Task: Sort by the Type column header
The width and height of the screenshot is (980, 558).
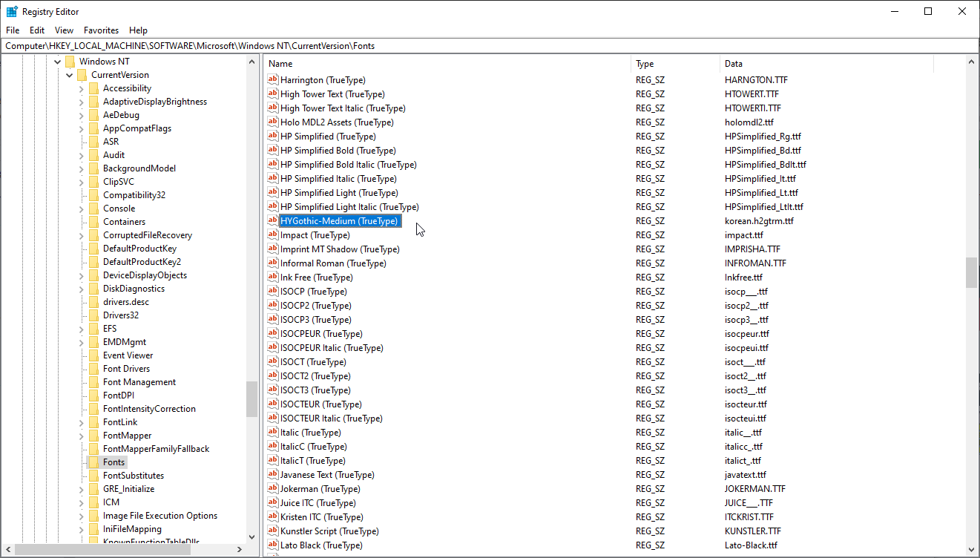Action: pos(676,64)
